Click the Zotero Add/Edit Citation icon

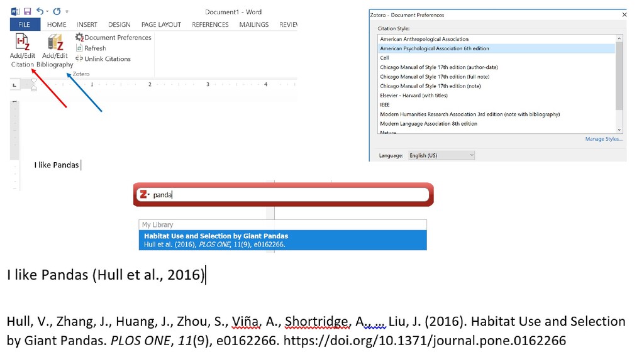pos(22,42)
